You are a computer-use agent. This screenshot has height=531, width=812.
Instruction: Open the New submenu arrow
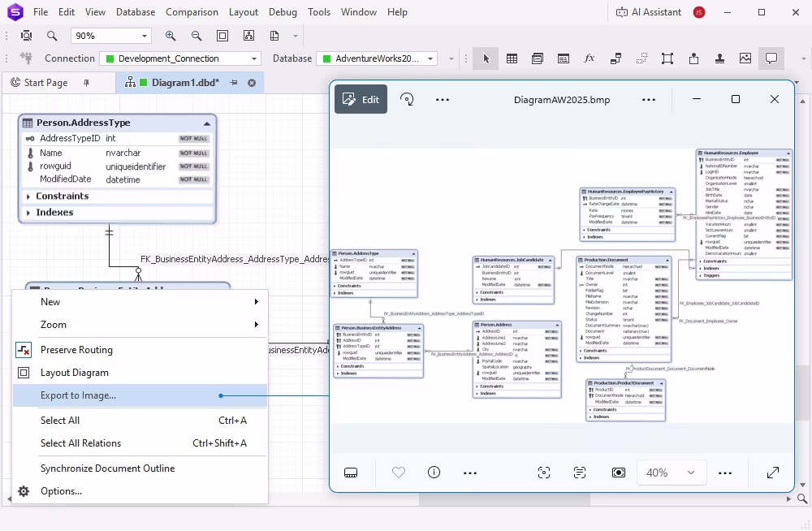[257, 301]
